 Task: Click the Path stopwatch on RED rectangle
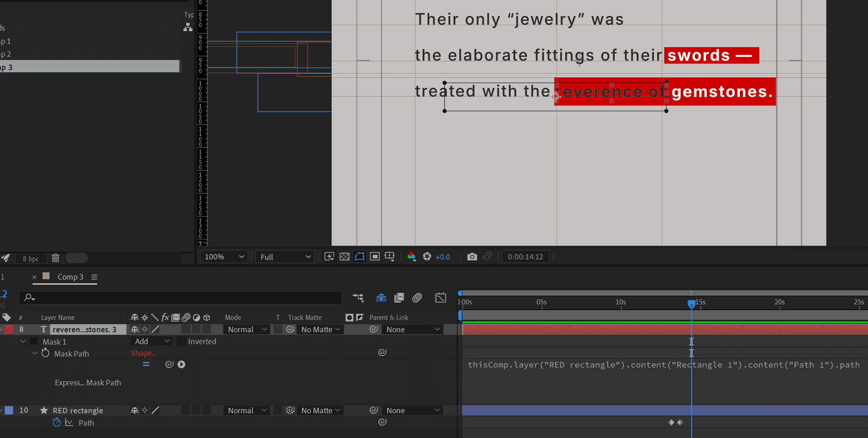point(56,422)
